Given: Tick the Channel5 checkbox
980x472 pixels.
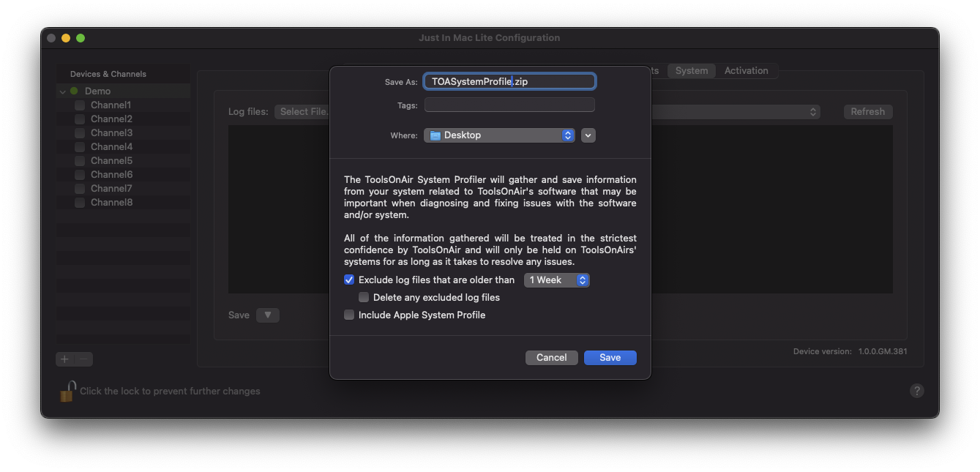Looking at the screenshot, I should [x=80, y=161].
